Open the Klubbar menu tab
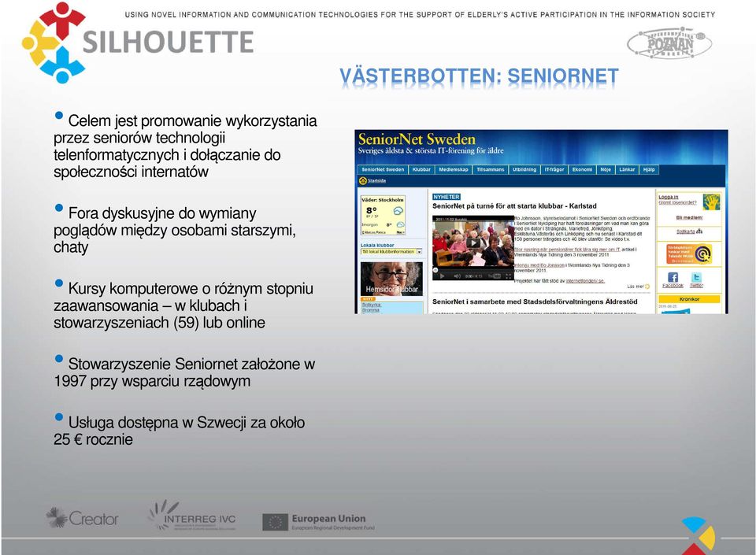The image size is (756, 555). pos(421,169)
